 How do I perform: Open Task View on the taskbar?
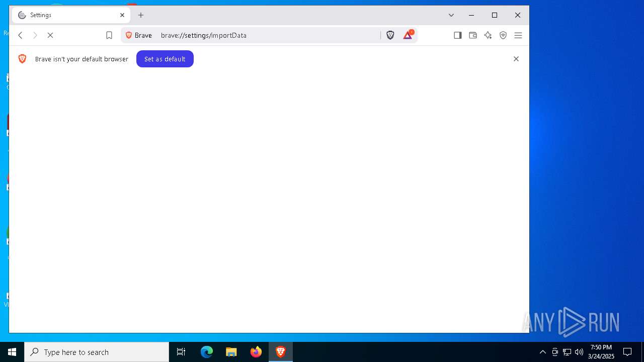point(181,352)
